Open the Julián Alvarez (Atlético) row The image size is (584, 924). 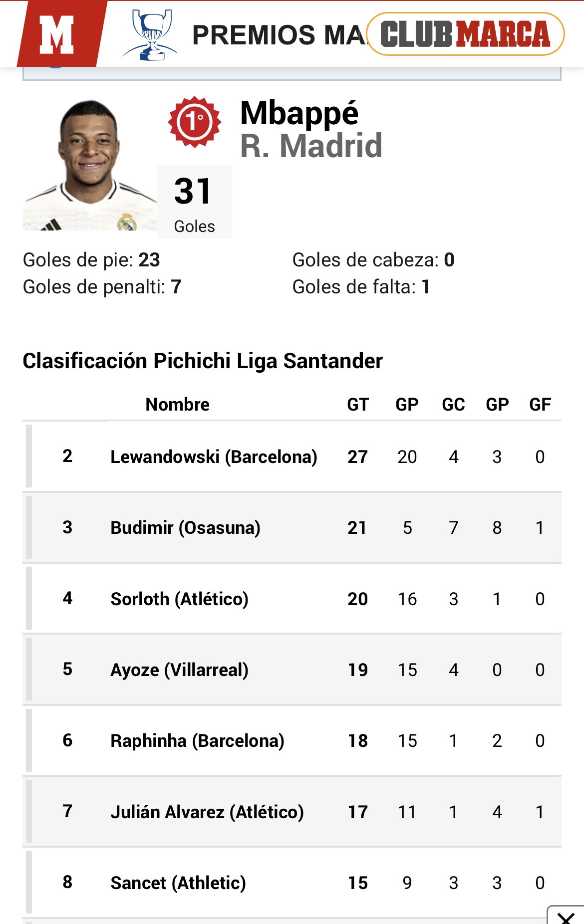(x=207, y=812)
